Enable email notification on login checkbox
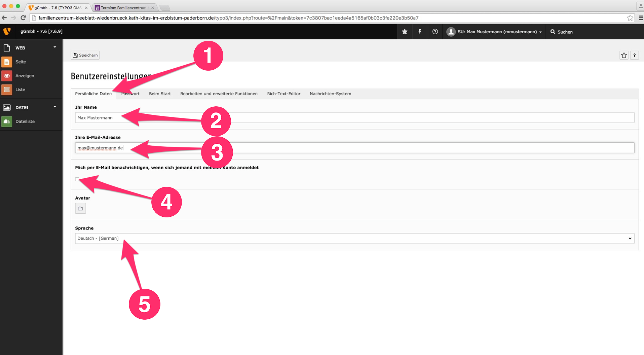This screenshot has height=355, width=644. [77, 179]
